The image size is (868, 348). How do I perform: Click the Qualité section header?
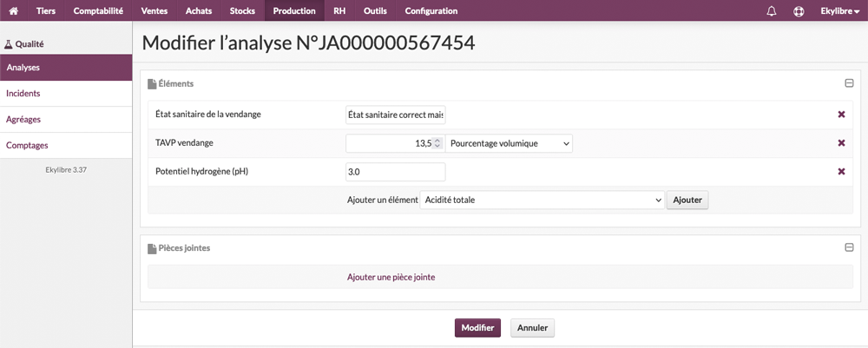[23, 43]
